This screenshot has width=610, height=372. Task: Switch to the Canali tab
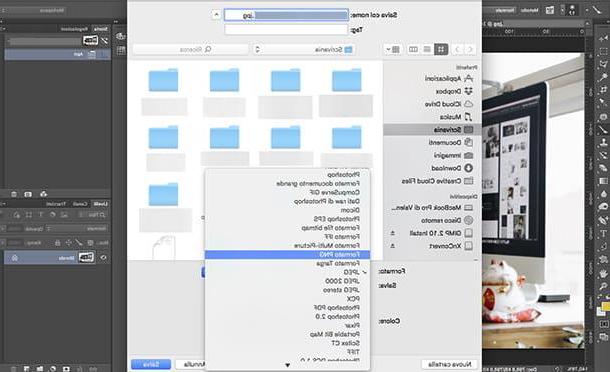coord(80,204)
